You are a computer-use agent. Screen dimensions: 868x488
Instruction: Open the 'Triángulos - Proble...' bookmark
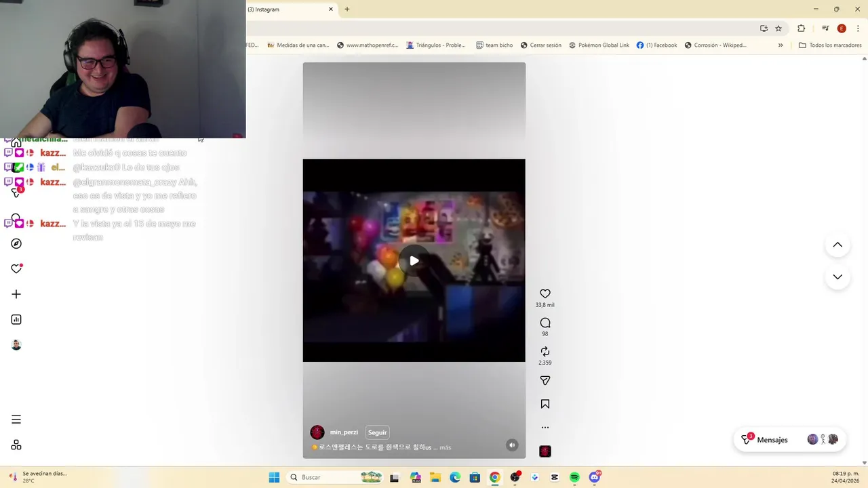point(436,45)
